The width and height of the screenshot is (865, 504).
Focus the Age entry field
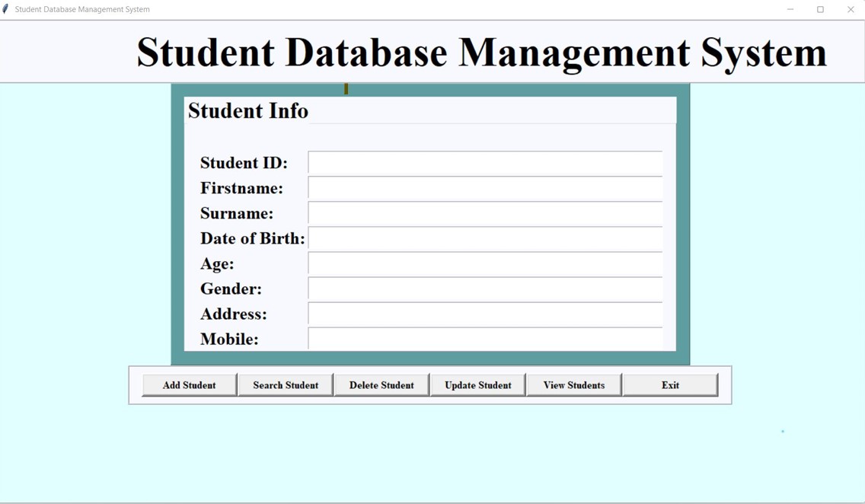point(485,263)
